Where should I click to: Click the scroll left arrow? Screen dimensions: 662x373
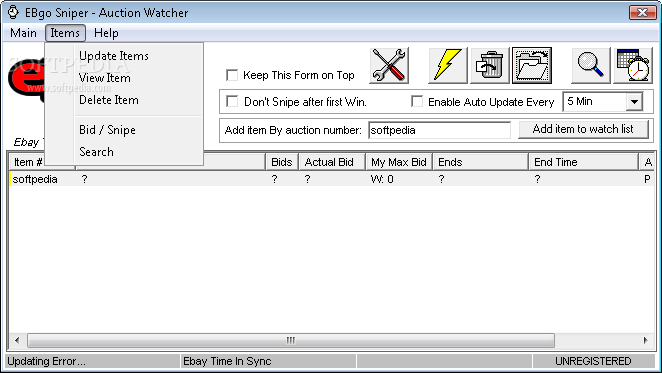[x=17, y=340]
